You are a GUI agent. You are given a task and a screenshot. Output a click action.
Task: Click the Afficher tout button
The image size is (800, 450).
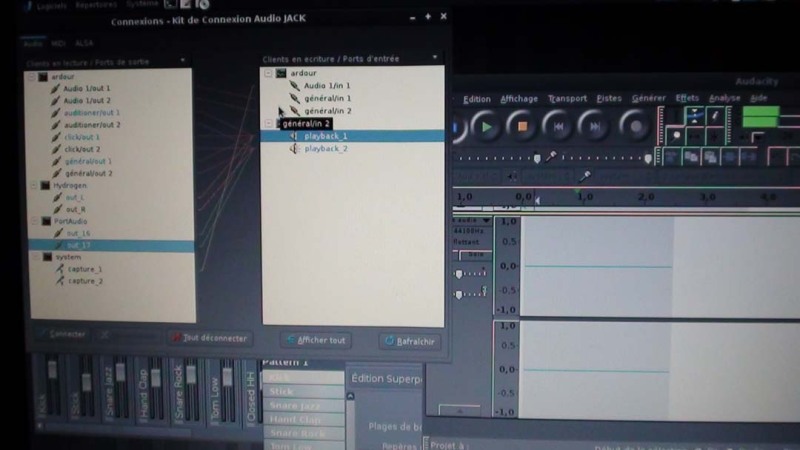pyautogui.click(x=316, y=340)
